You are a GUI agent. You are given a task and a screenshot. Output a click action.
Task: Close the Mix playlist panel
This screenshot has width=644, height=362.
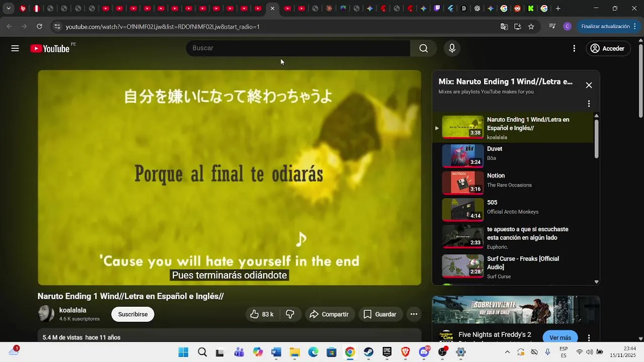click(589, 85)
